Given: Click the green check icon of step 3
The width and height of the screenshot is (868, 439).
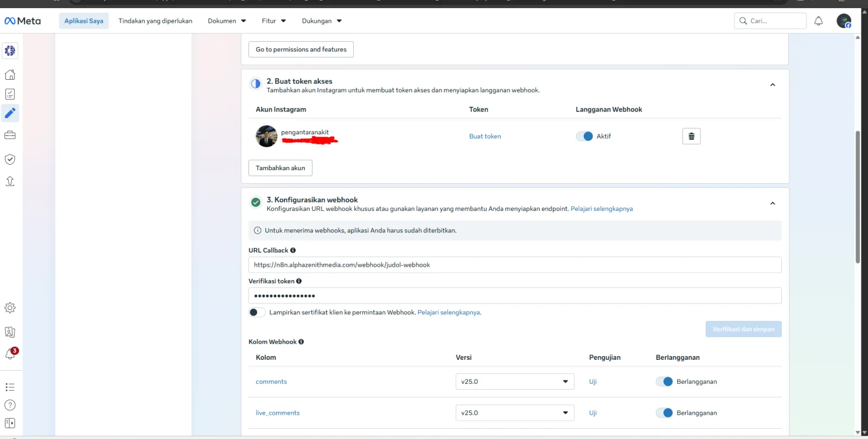Looking at the screenshot, I should [x=256, y=203].
